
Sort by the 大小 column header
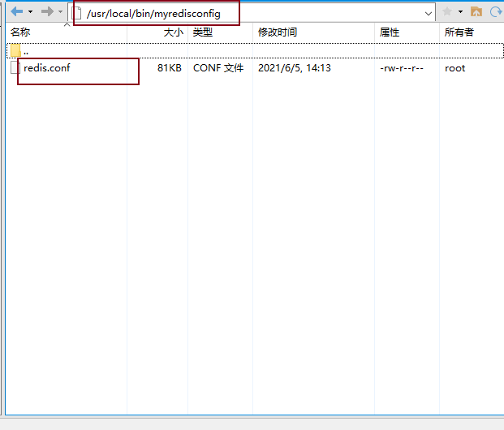click(157, 32)
